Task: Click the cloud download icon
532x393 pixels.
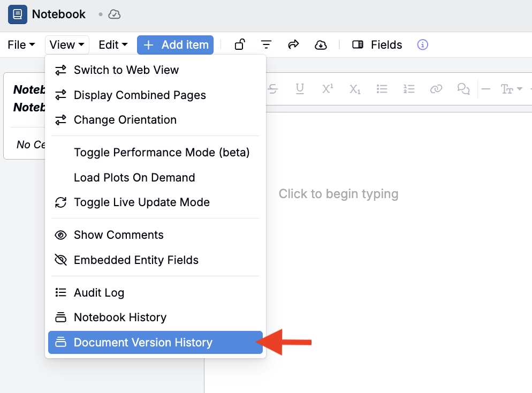Action: click(x=321, y=45)
